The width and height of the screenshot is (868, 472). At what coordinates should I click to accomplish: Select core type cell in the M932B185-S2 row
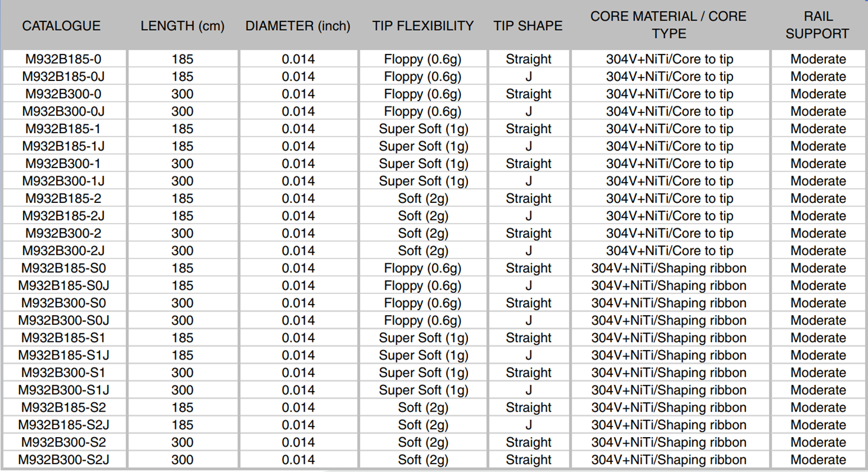(x=669, y=408)
